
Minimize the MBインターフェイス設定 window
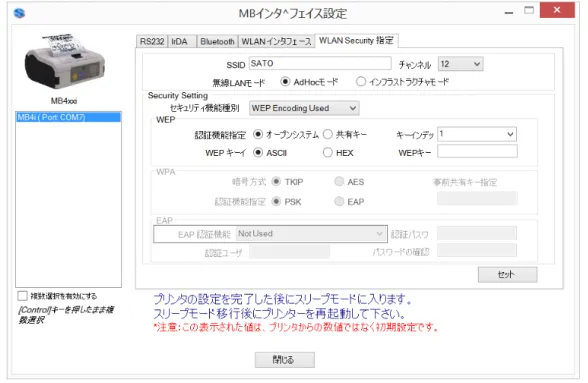(508, 13)
